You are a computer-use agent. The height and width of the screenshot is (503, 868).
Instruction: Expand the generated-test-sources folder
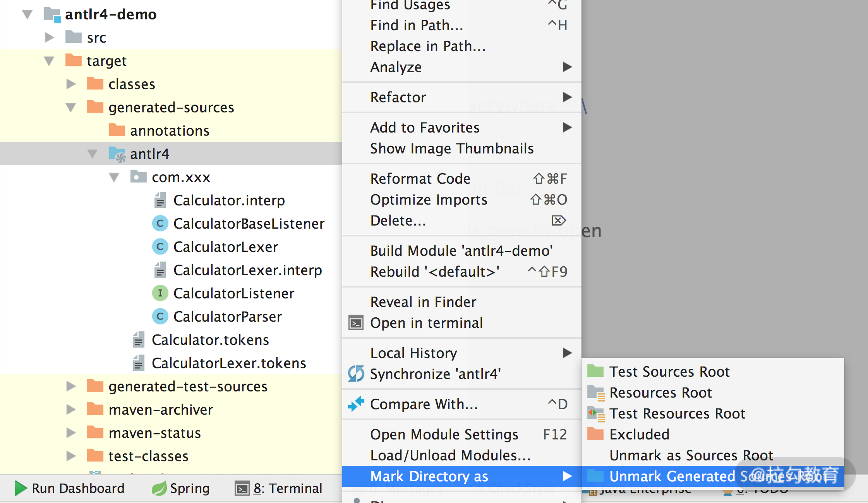click(x=70, y=386)
